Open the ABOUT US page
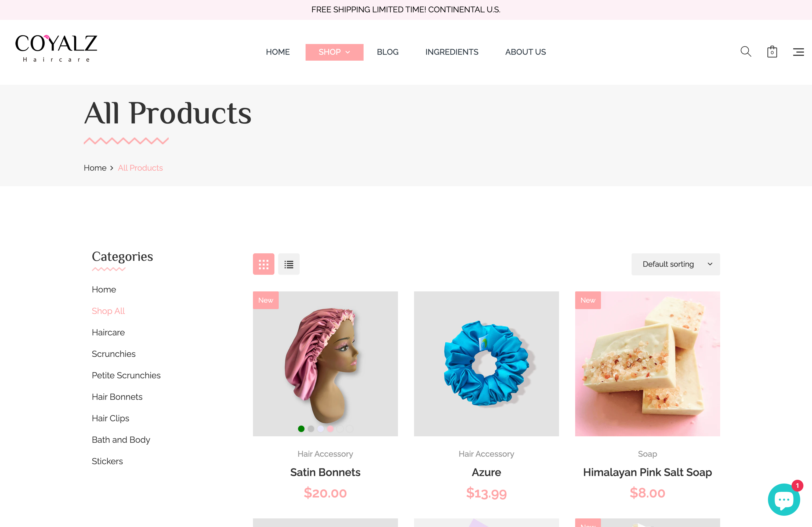Viewport: 812px width, 527px height. (x=525, y=52)
